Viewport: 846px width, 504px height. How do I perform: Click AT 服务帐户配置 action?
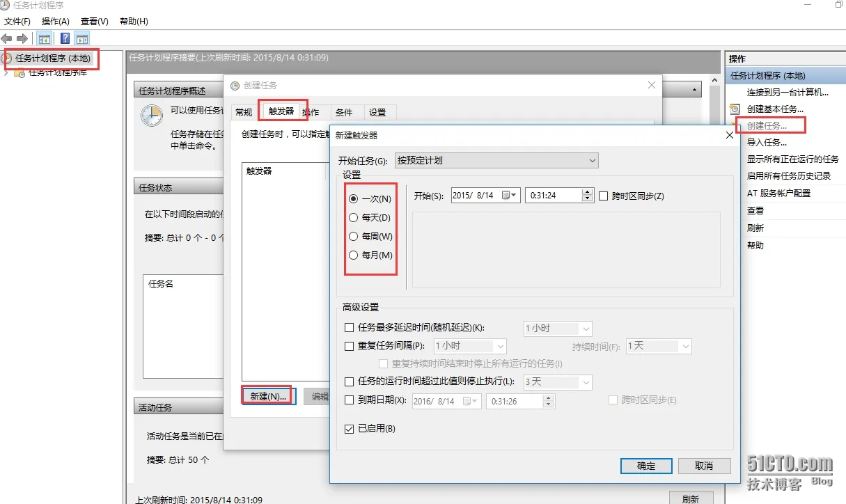tap(778, 194)
